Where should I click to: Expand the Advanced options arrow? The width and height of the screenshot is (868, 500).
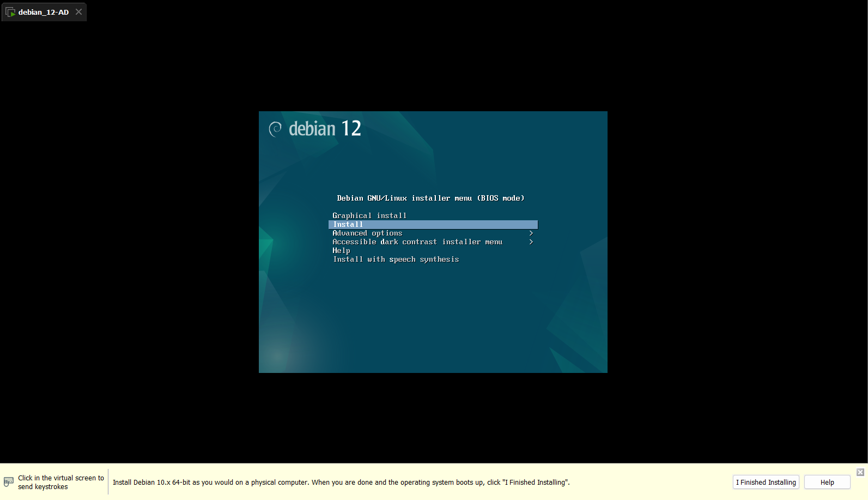(531, 233)
